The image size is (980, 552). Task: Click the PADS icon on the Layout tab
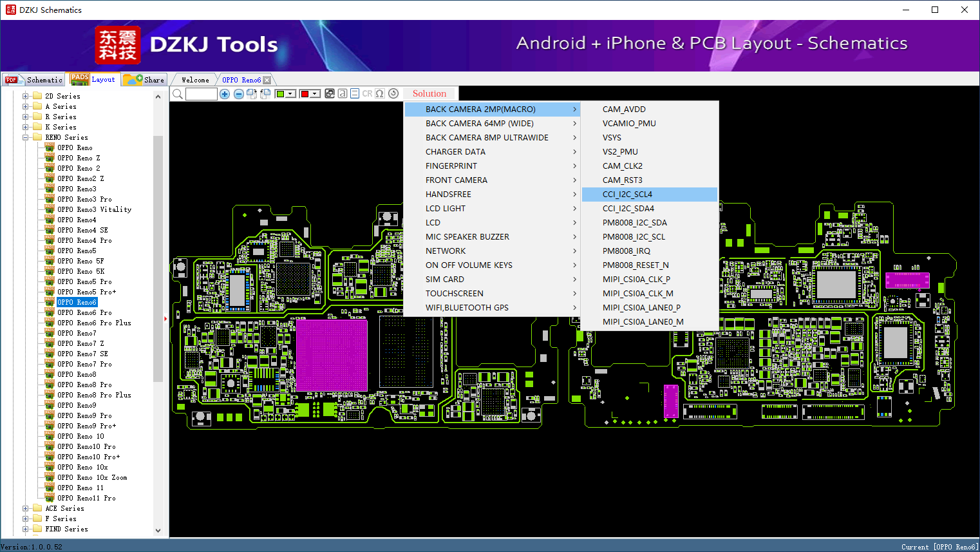coord(80,79)
